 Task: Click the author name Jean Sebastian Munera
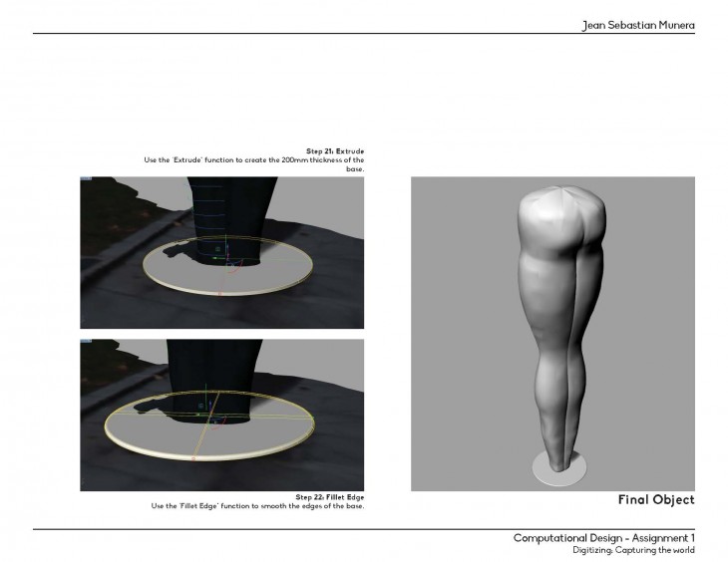(638, 24)
